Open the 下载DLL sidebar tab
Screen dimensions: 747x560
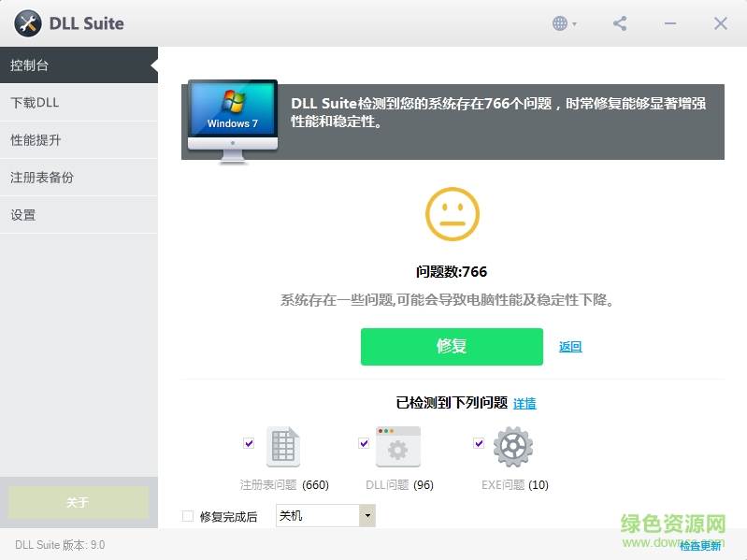pyautogui.click(x=79, y=103)
